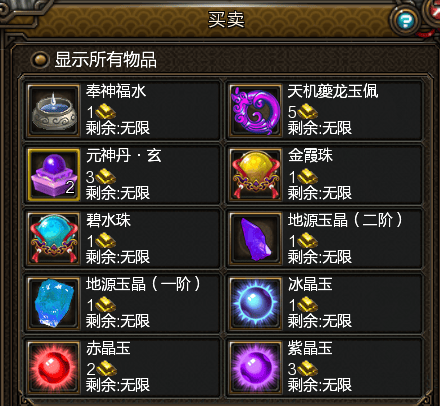This screenshot has width=440, height=406.
Task: Open help with the question mark button
Action: (405, 21)
